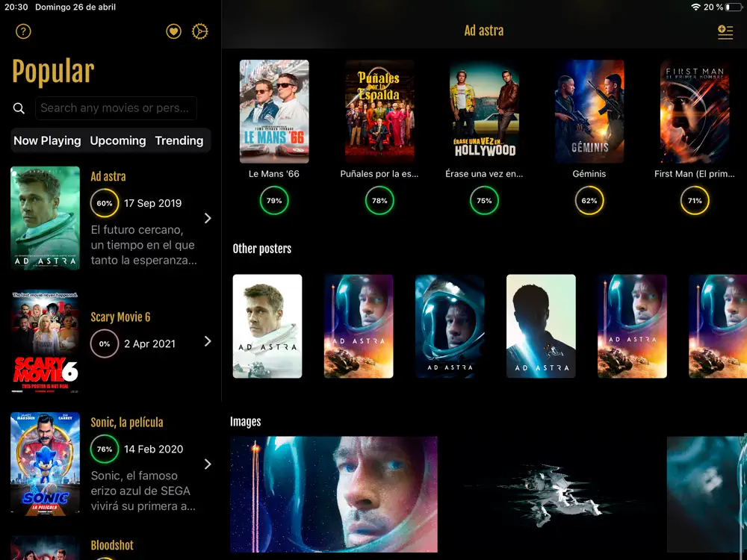Expand Sonic, la película row chevron
747x560 pixels.
click(208, 464)
